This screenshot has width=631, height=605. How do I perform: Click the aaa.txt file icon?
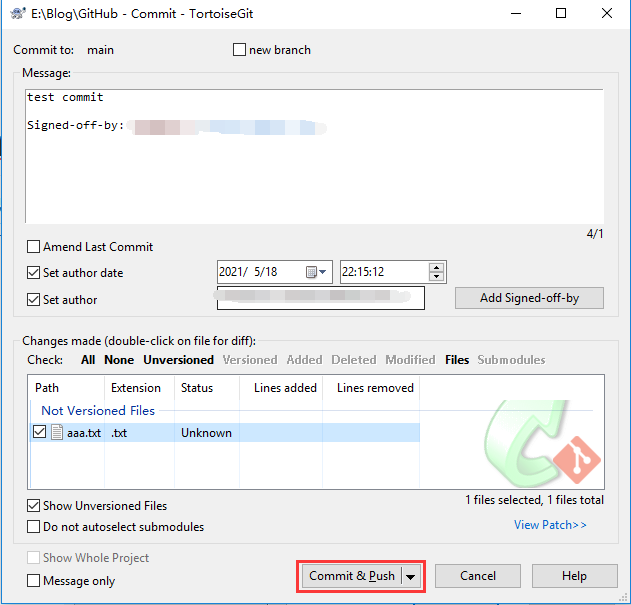click(57, 433)
